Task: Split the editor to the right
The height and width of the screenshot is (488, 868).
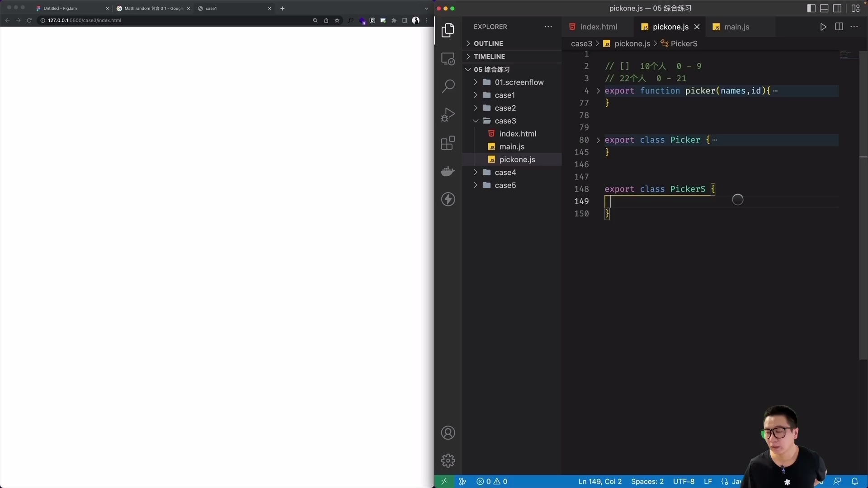Action: [839, 27]
